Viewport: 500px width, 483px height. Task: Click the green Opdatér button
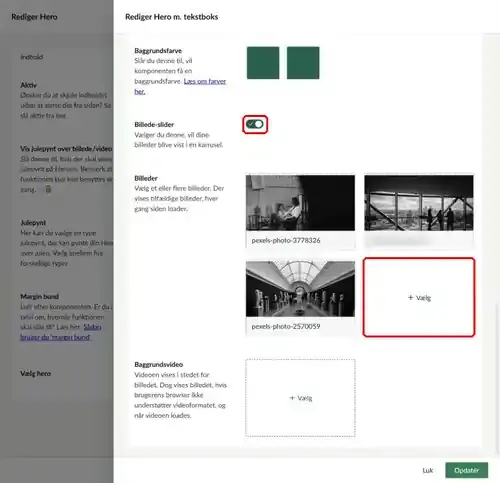(466, 470)
